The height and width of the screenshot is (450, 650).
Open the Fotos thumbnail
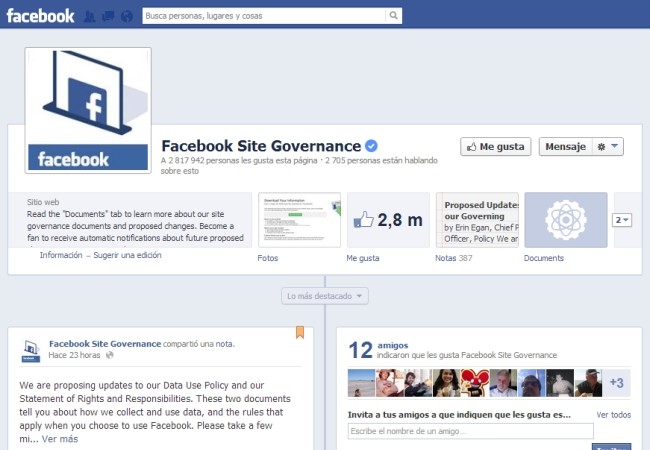pyautogui.click(x=299, y=220)
